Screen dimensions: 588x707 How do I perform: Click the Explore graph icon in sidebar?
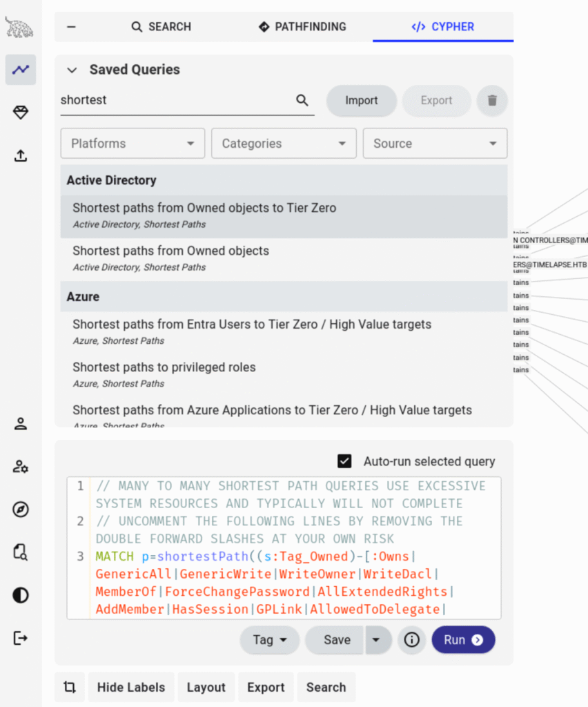[21, 70]
